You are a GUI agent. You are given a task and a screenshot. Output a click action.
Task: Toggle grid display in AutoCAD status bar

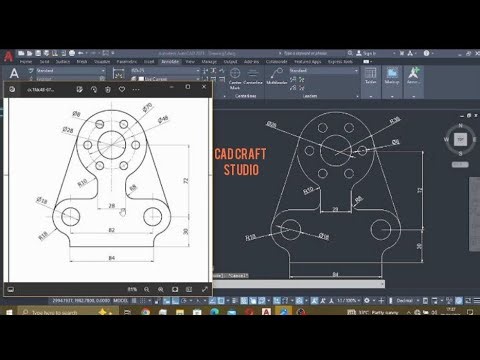coord(134,301)
